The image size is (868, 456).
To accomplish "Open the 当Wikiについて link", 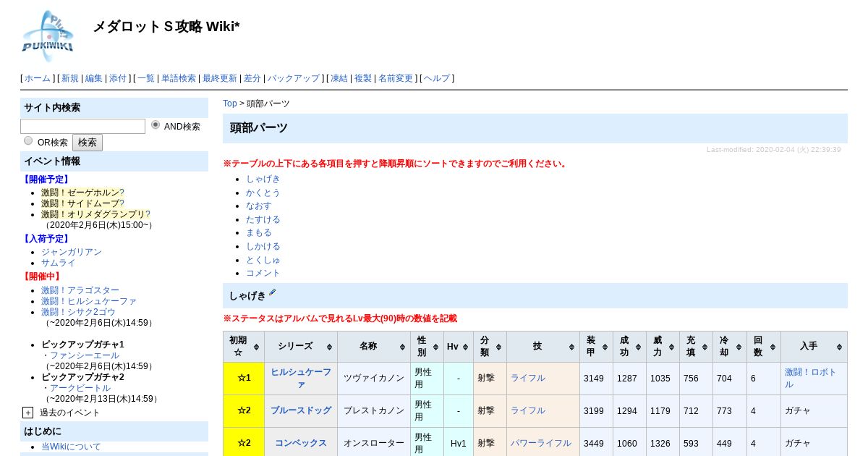I will point(71,447).
